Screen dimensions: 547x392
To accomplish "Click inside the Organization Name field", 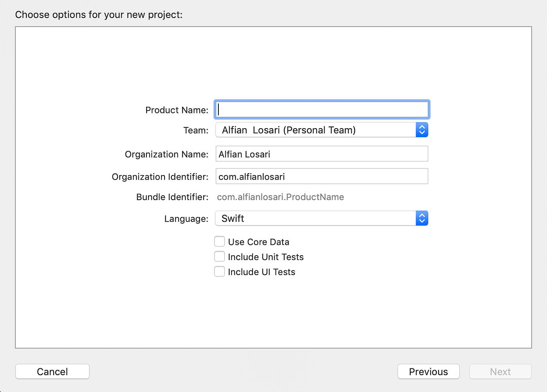I will 321,154.
